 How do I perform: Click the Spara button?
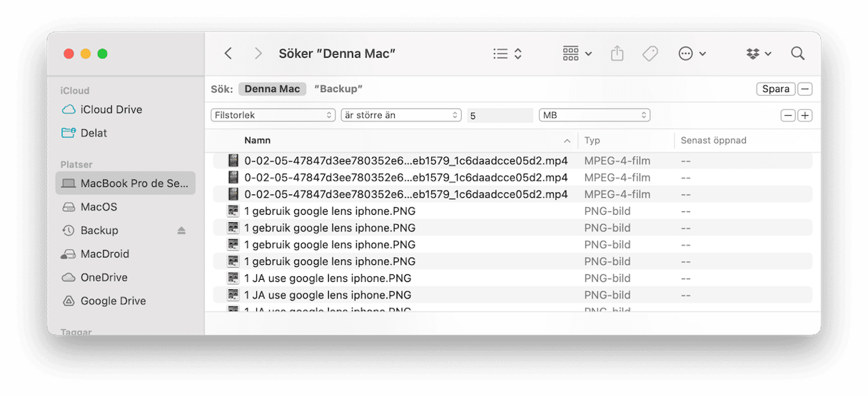pyautogui.click(x=775, y=89)
